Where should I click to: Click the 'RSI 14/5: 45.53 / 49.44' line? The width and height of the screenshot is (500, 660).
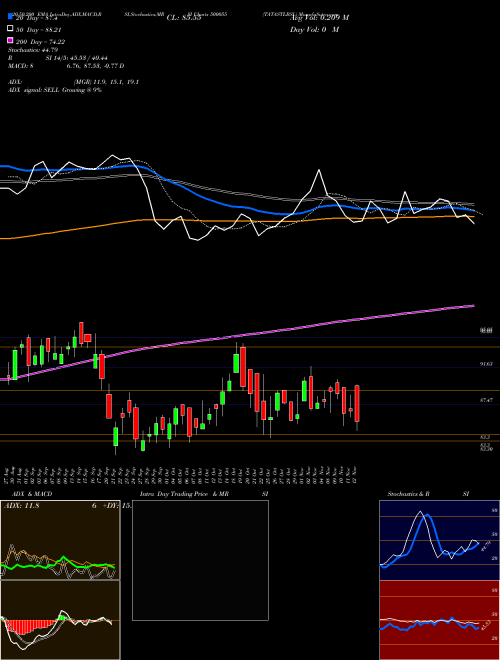click(58, 58)
